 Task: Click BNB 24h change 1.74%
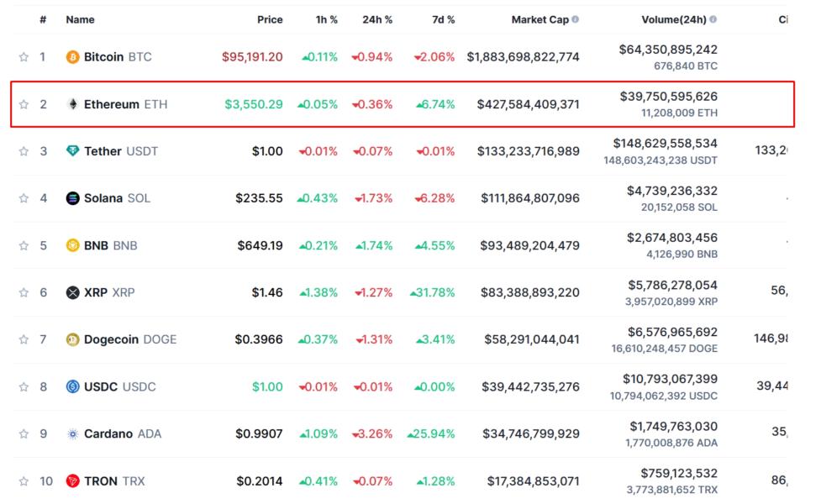[373, 245]
